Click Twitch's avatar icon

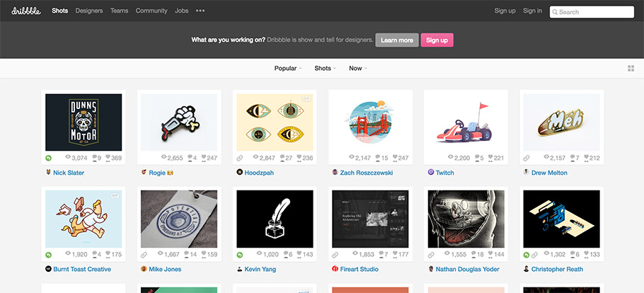(431, 172)
